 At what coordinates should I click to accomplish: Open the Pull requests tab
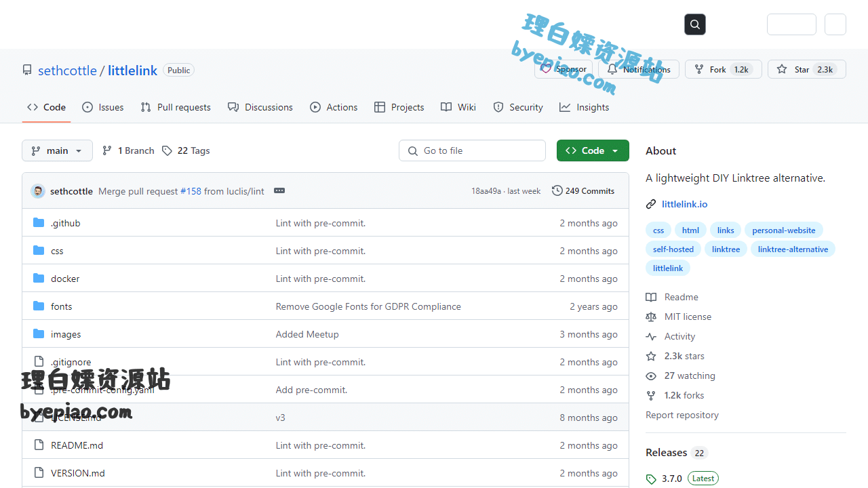tap(176, 107)
